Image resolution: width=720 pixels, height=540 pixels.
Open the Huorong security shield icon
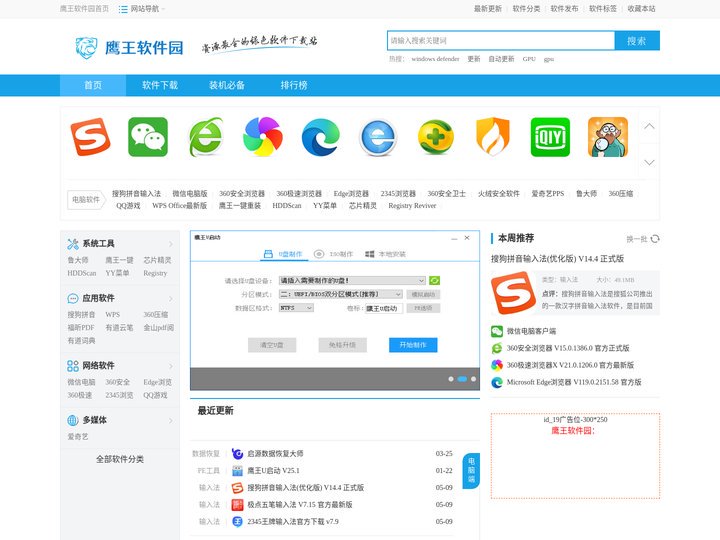point(493,137)
